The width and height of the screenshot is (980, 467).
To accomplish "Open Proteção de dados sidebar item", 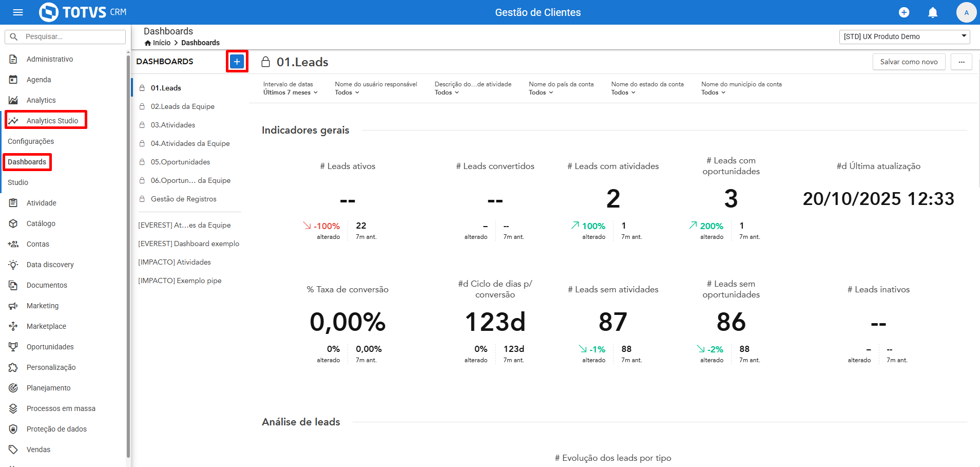I will [56, 429].
